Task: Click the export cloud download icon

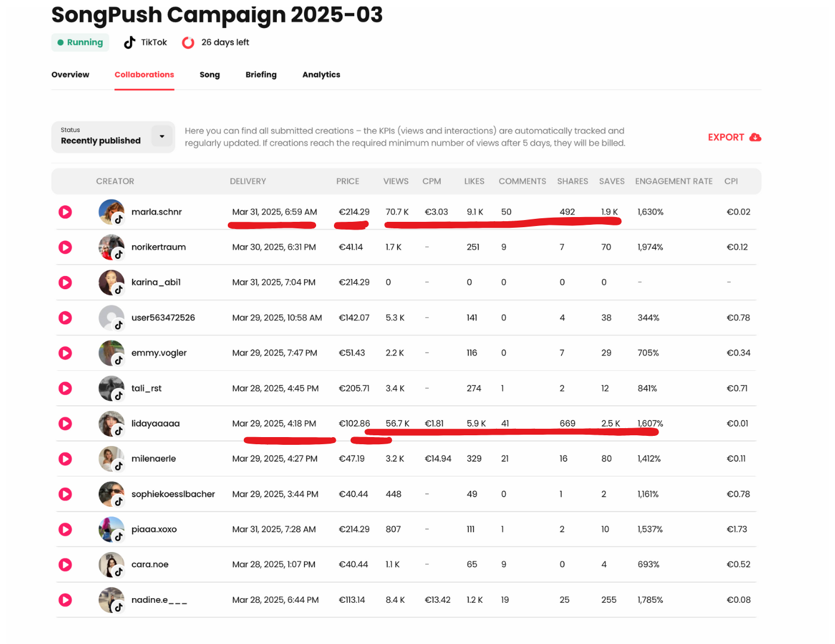Action: pyautogui.click(x=755, y=137)
